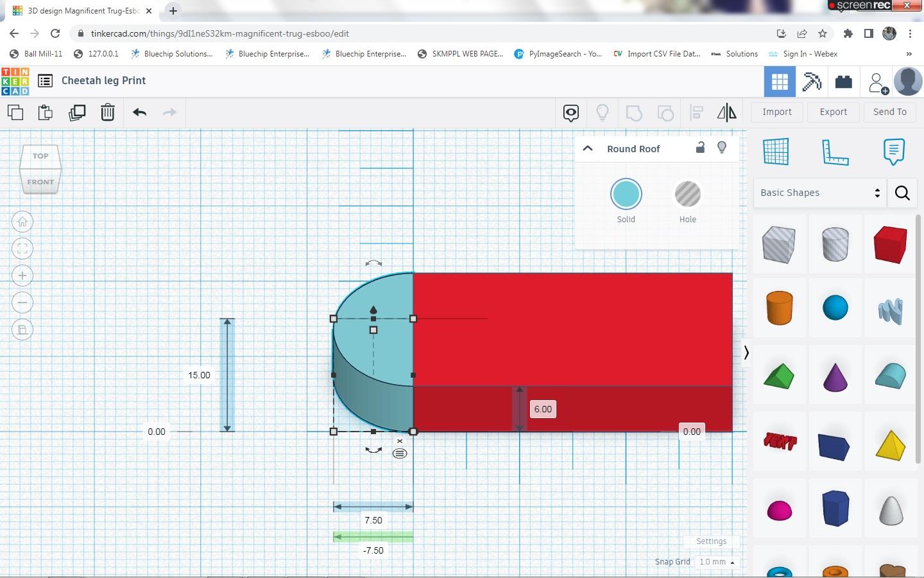Bookmark this page with star icon
Viewport: 924px width, 578px height.
[x=822, y=33]
